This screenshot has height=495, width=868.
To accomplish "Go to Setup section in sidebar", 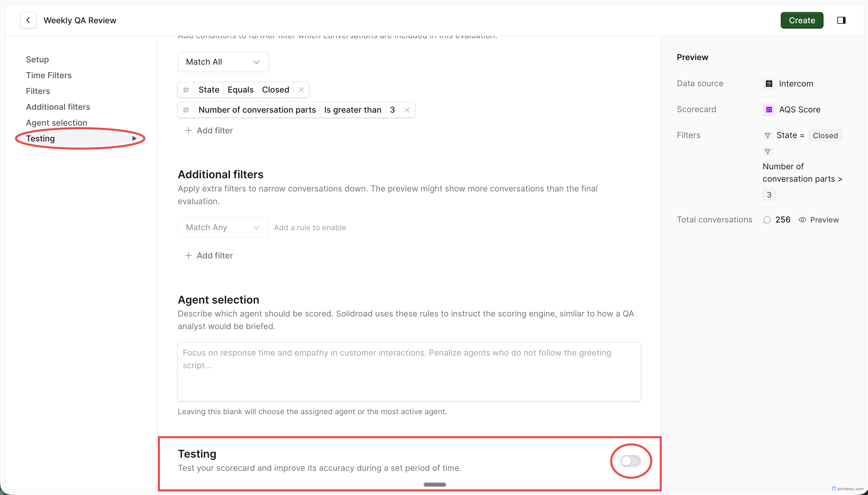I will [x=37, y=60].
